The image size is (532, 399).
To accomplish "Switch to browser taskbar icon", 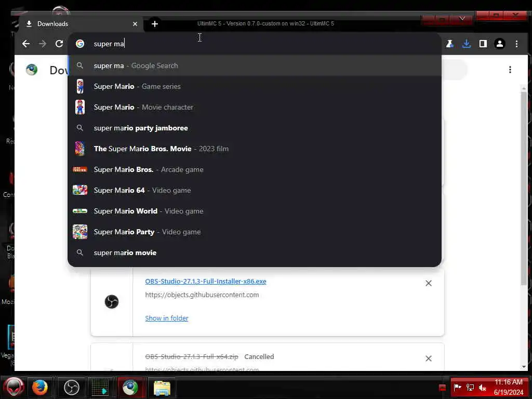I will pos(130,388).
